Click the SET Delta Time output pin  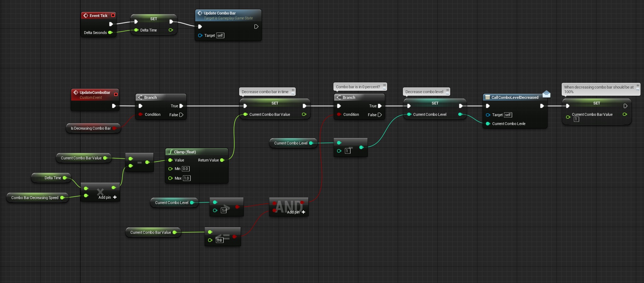(171, 30)
